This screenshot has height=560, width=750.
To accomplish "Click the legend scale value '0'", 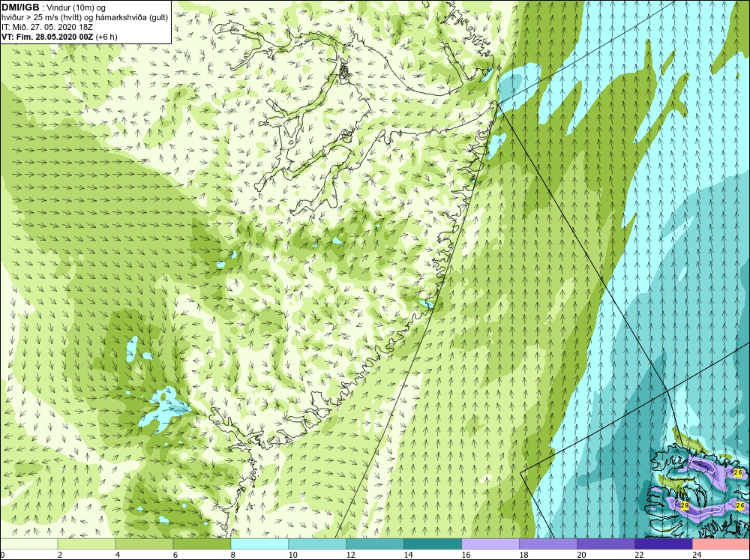I will (2, 555).
